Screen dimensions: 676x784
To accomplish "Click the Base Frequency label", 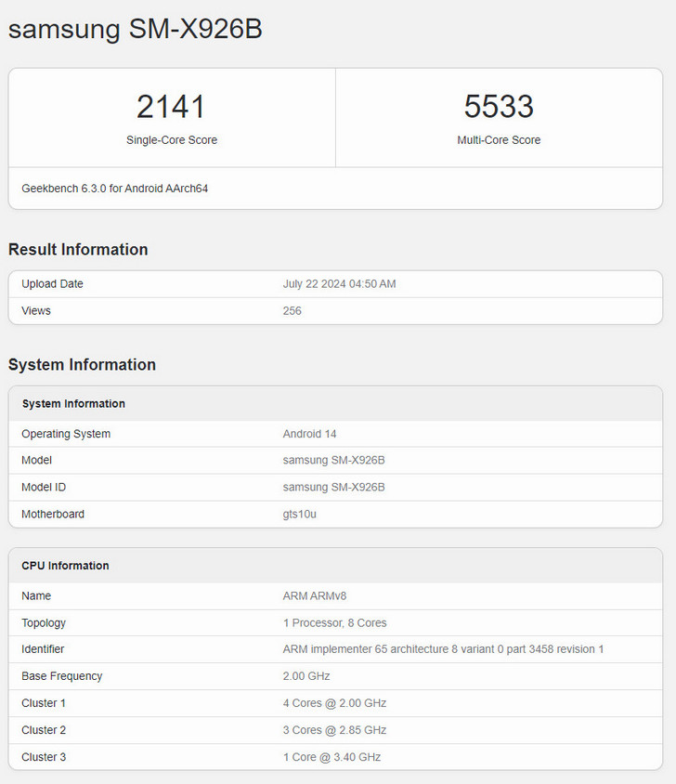I will coord(61,676).
